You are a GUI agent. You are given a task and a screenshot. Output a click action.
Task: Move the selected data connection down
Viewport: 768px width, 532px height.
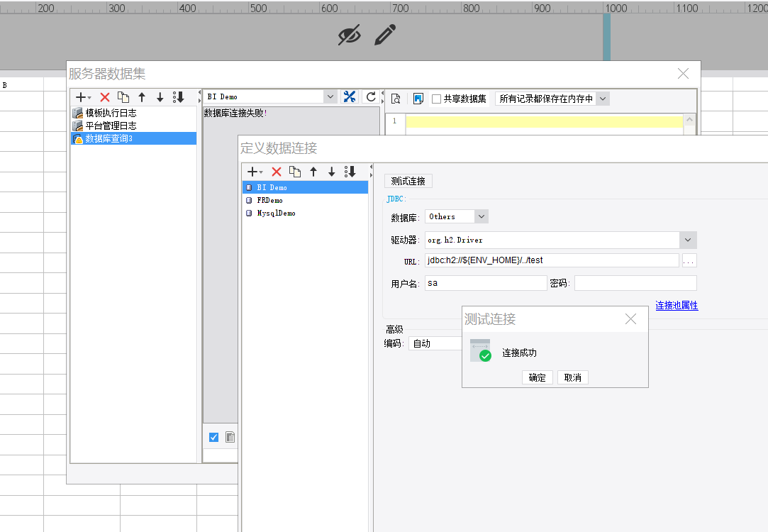332,172
